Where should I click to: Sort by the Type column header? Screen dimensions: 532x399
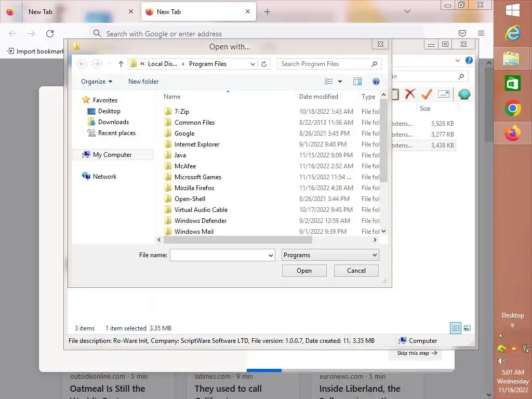[x=369, y=96]
